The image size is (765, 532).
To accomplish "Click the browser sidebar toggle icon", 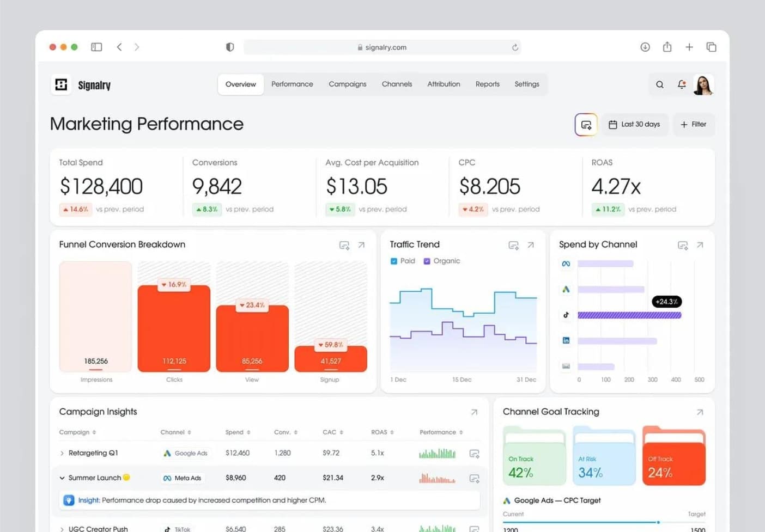I will (x=96, y=47).
